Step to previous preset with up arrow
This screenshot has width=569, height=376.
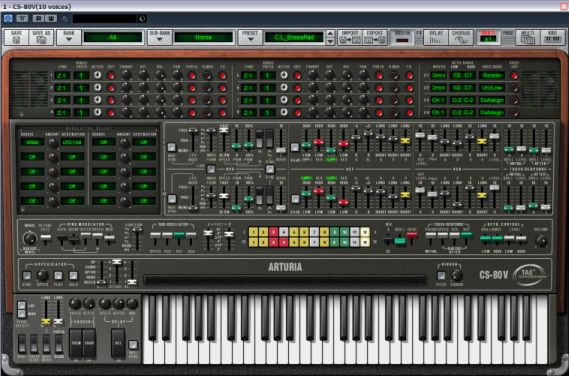coord(330,33)
